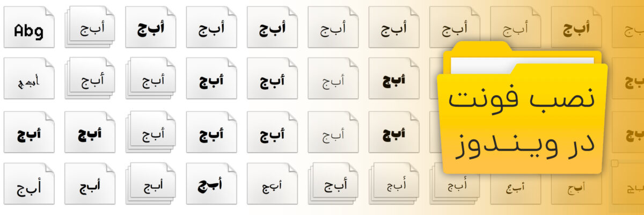Viewport: 644px width, 215px height.
Task: Open the heavy black file left of folder's paper
Action: (393, 80)
